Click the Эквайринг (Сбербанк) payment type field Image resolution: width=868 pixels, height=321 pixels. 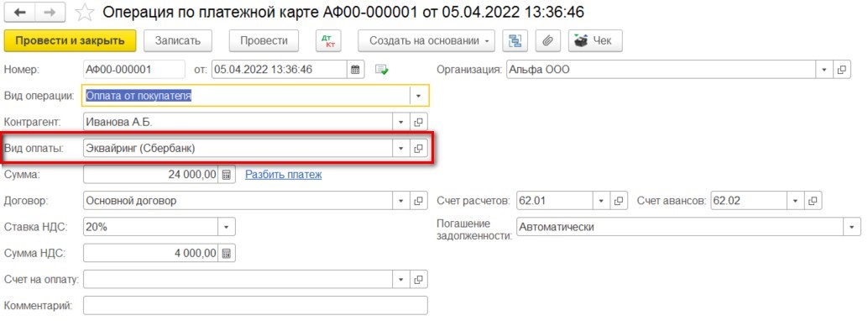pos(238,148)
